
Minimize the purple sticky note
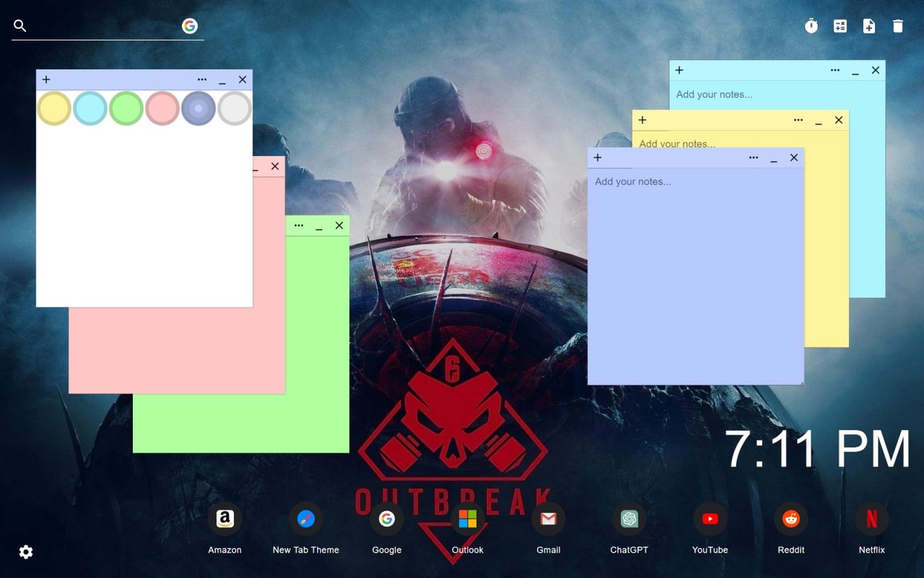point(774,158)
